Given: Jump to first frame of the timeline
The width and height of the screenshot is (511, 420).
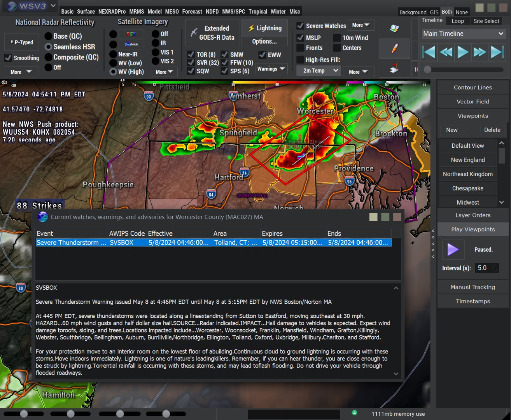Looking at the screenshot, I should coord(429,52).
